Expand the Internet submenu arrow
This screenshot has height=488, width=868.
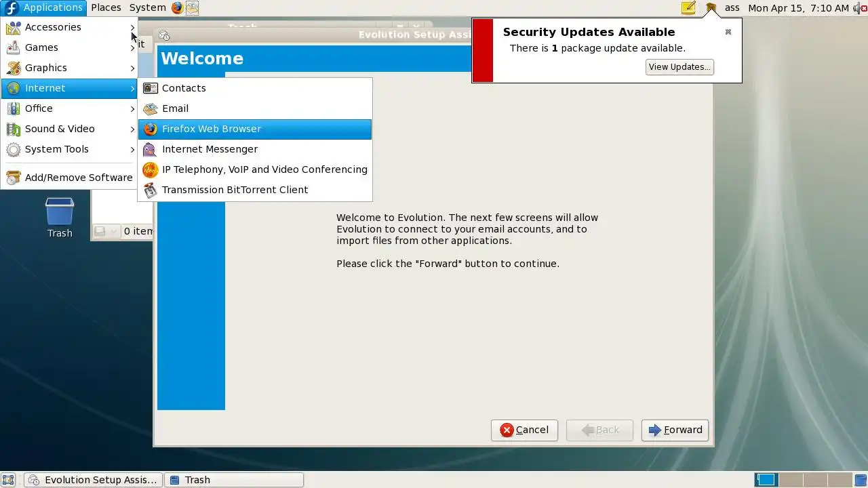tap(133, 88)
